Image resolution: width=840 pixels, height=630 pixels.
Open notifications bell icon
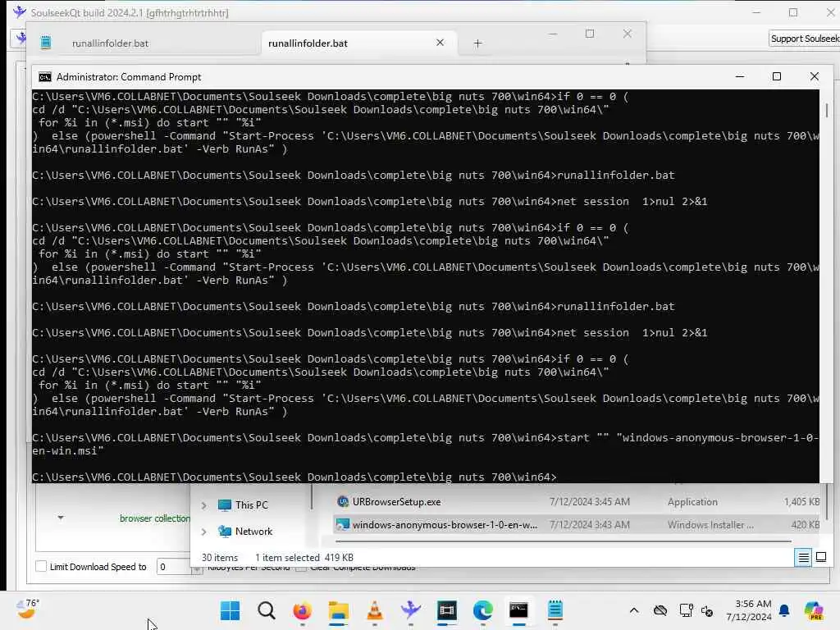[x=784, y=610]
